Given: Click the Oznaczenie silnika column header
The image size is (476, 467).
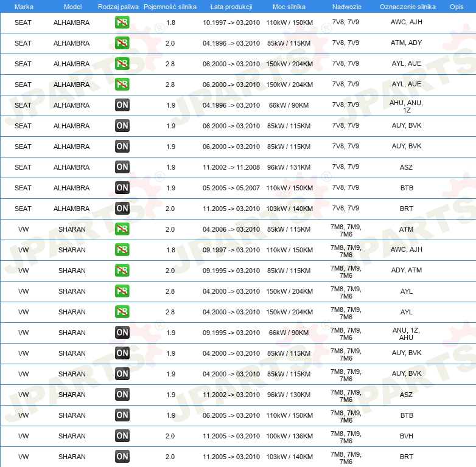Looking at the screenshot, I should click(408, 7).
